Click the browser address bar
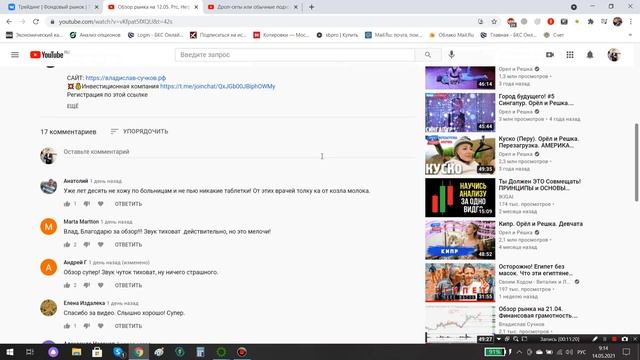This screenshot has height=360, width=640. coord(261,22)
